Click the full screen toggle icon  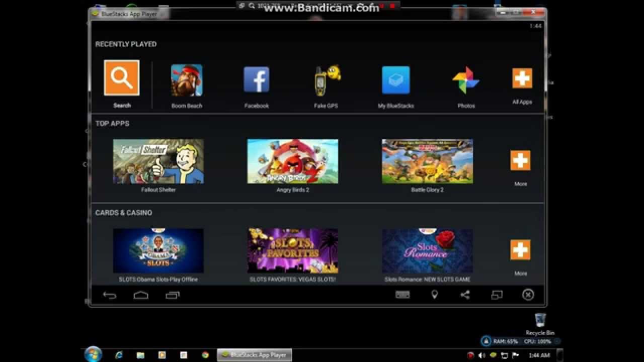click(x=497, y=295)
